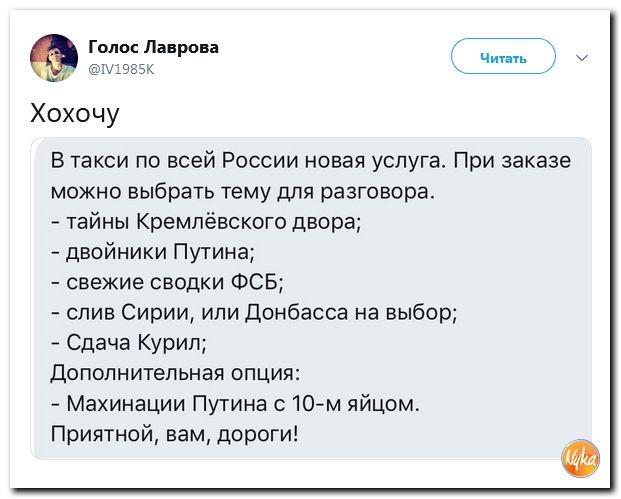The width and height of the screenshot is (621, 499).
Task: Click the closing line Приятной, вам, дороги!
Action: tap(174, 434)
